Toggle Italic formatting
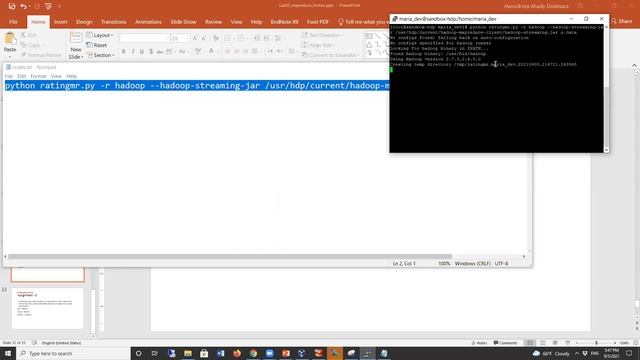Viewport: 640px width, 360px height. (x=133, y=51)
